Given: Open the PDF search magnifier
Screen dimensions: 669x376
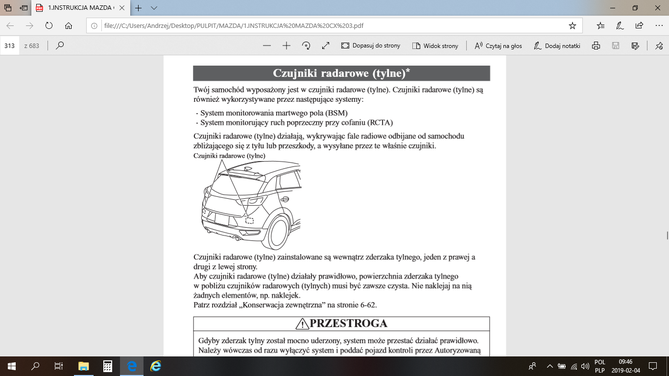Looking at the screenshot, I should (x=60, y=45).
